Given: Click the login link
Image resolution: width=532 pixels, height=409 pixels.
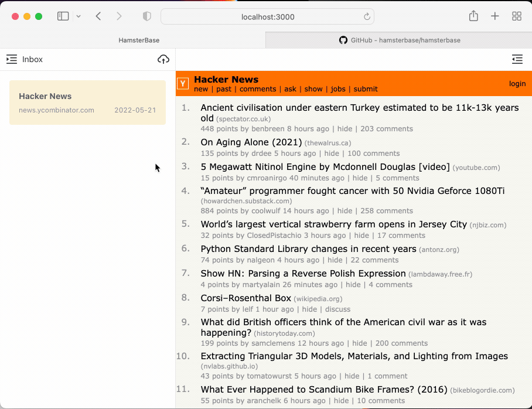Looking at the screenshot, I should click(x=517, y=84).
